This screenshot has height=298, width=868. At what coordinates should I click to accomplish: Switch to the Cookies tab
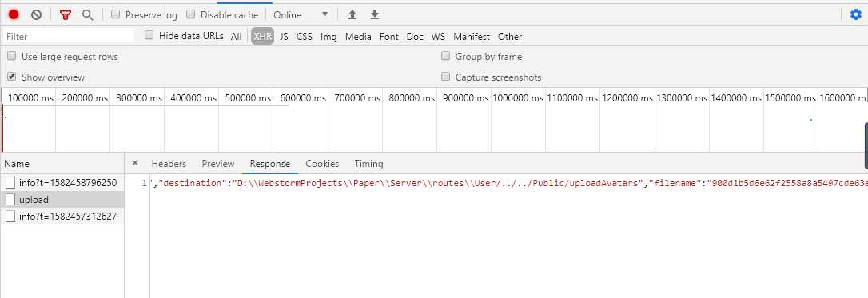(322, 164)
